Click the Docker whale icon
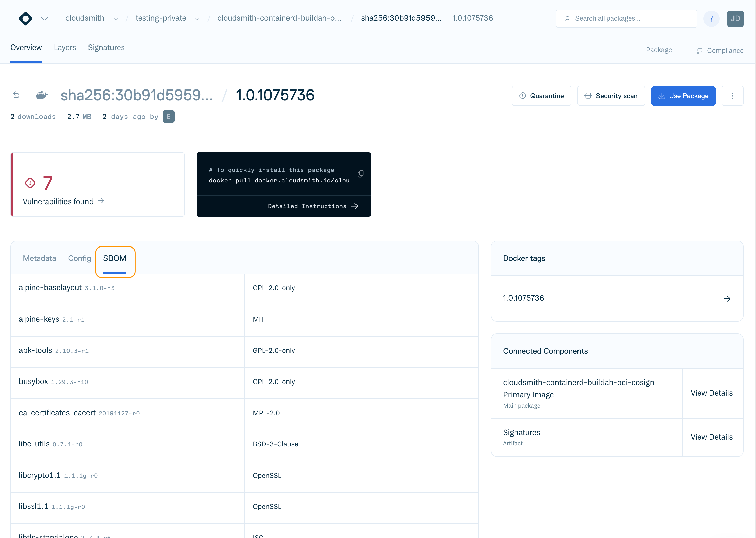 tap(42, 95)
